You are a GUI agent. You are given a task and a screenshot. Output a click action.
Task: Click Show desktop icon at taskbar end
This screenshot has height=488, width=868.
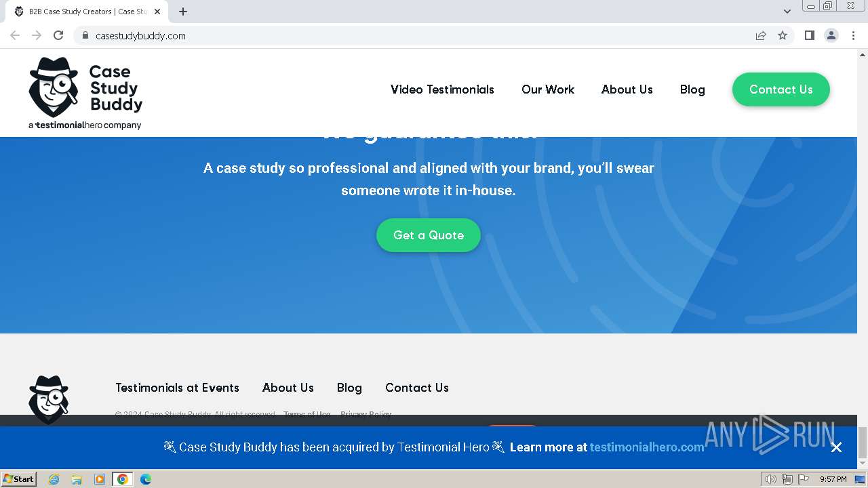pyautogui.click(x=861, y=479)
